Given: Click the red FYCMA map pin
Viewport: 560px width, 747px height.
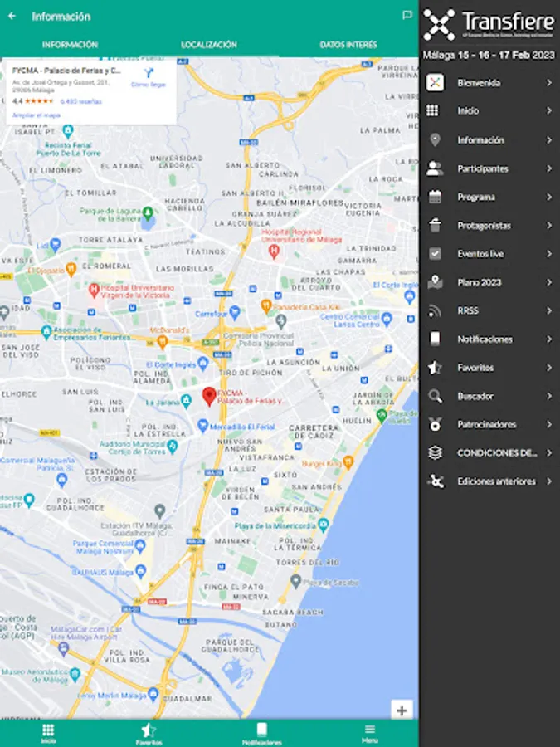Looking at the screenshot, I should 208,397.
